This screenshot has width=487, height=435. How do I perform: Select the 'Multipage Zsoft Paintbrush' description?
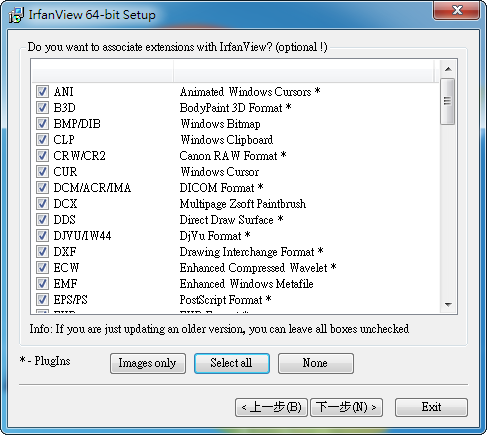[243, 204]
